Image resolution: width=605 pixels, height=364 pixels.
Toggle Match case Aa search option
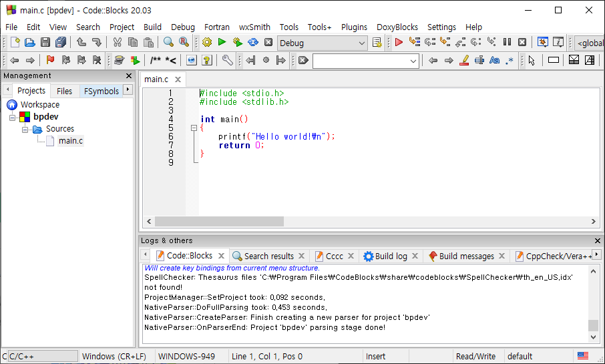click(494, 60)
